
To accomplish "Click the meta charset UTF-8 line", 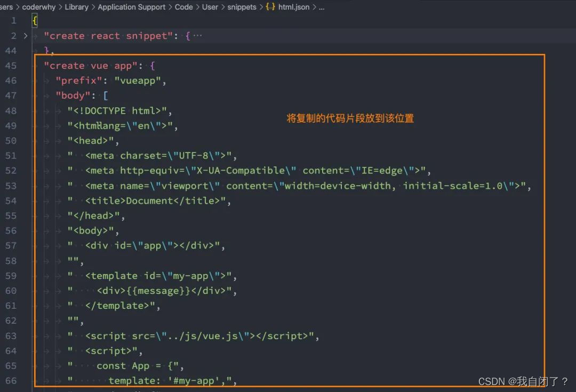I will click(149, 156).
